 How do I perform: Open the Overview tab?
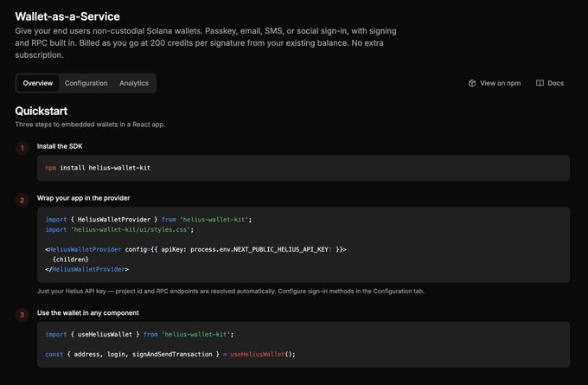pyautogui.click(x=38, y=83)
